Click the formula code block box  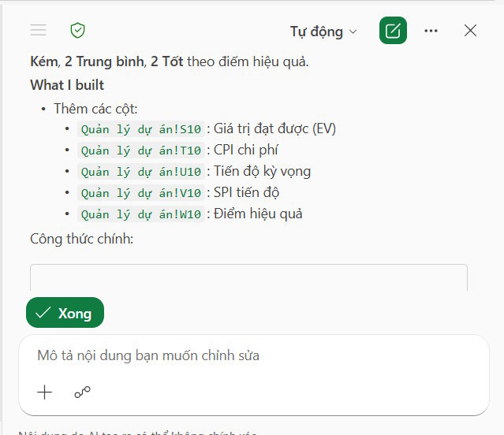248,277
